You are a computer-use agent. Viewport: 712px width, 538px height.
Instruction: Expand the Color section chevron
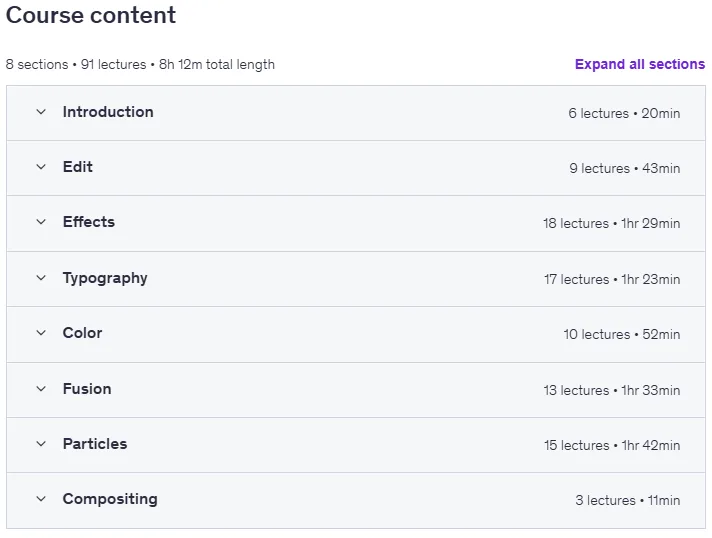(41, 333)
